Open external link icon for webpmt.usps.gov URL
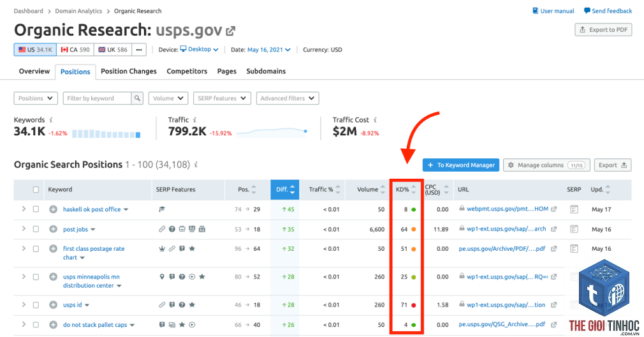Viewport: 644px width, 337px height. pyautogui.click(x=553, y=209)
